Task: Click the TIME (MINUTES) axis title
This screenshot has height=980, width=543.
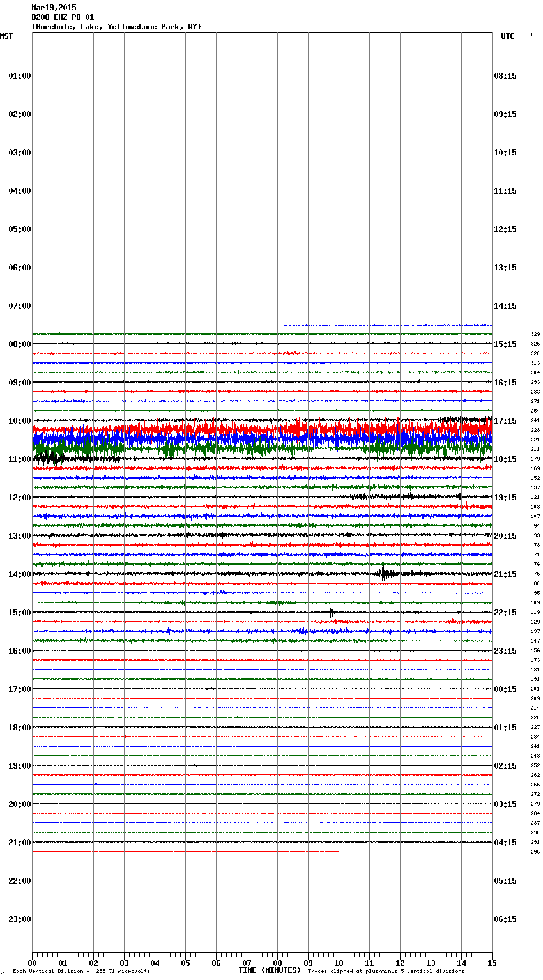Action: pos(270,970)
